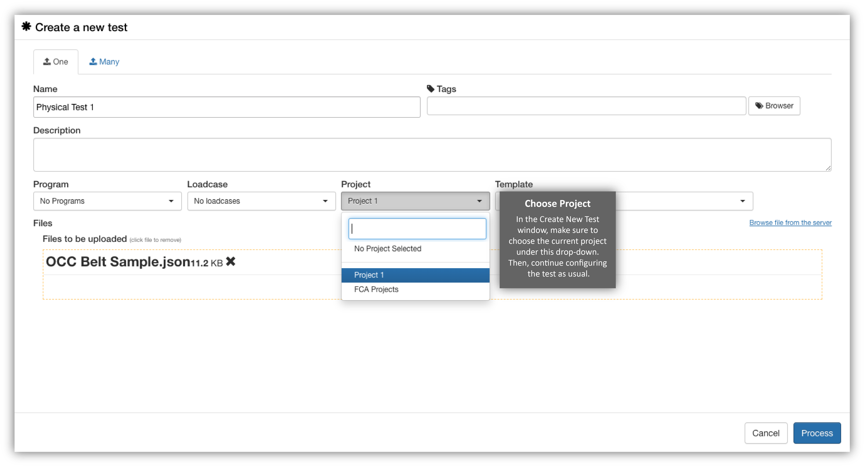Open the Program dropdown showing No Programs
This screenshot has width=868, height=471.
tap(107, 201)
